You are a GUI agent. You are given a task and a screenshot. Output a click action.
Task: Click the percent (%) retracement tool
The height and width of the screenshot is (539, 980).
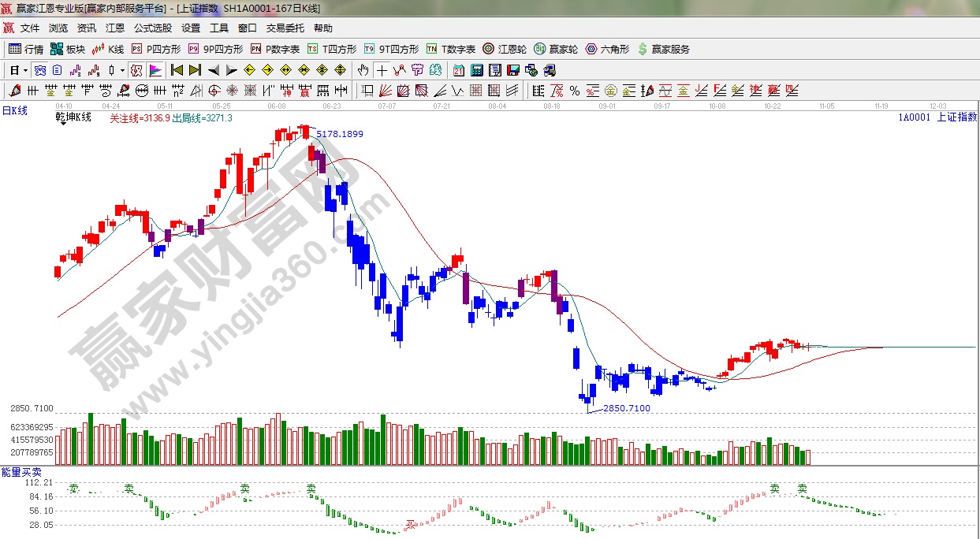(x=575, y=91)
